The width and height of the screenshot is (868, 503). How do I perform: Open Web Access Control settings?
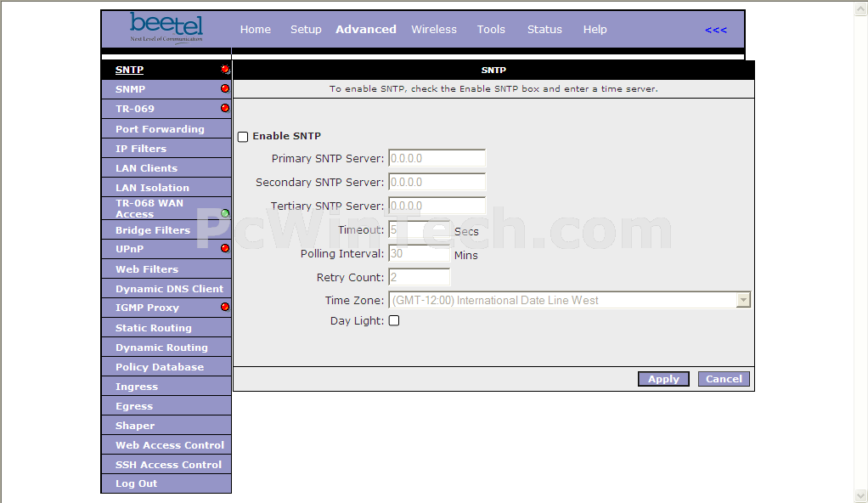pos(169,445)
